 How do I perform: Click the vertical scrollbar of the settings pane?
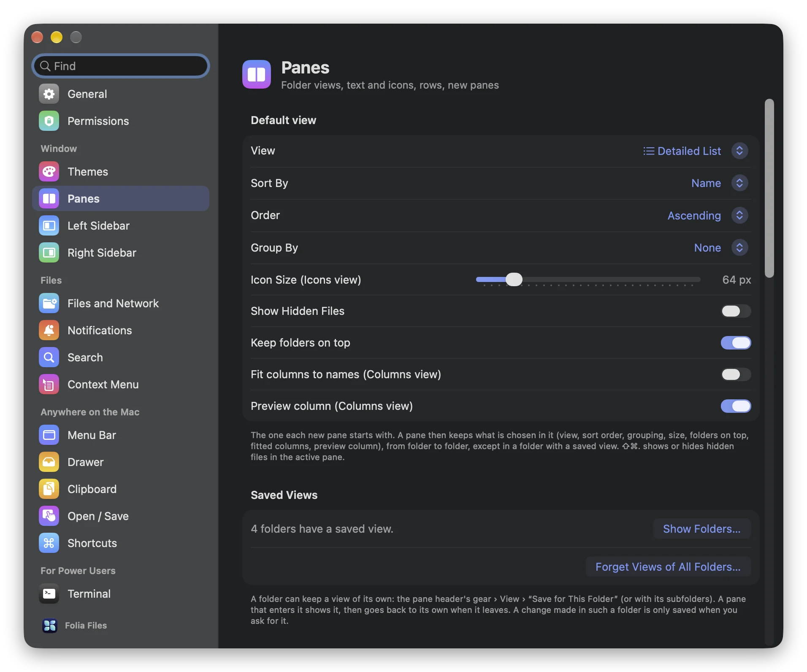769,188
